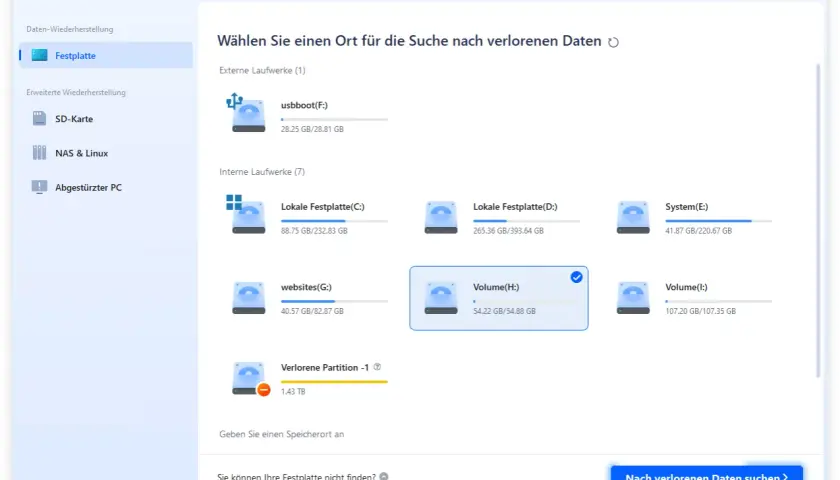This screenshot has width=840, height=480.
Task: Click the '28.25 GB/28.81 GB' size text
Action: pyautogui.click(x=312, y=129)
